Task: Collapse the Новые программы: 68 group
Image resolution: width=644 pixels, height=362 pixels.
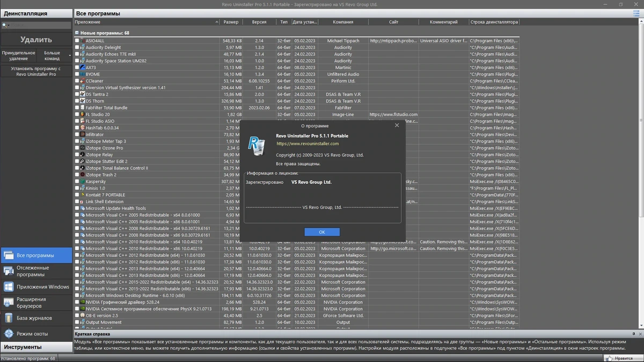Action: (x=77, y=33)
